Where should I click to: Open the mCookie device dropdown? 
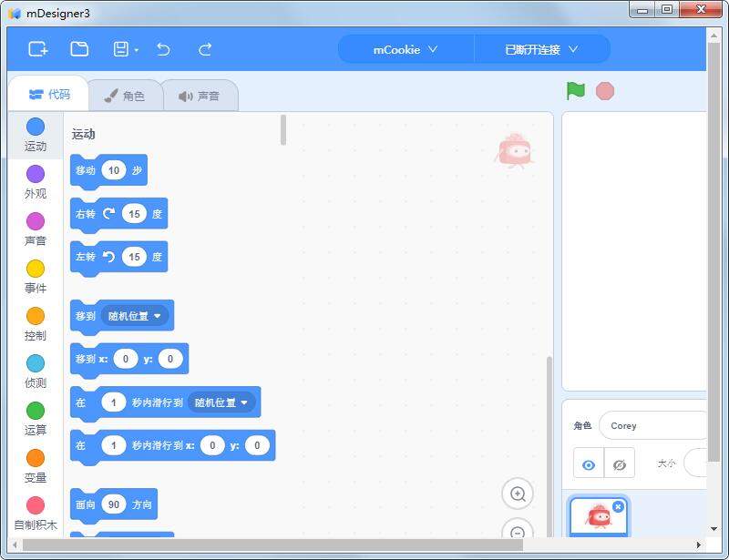pyautogui.click(x=405, y=49)
